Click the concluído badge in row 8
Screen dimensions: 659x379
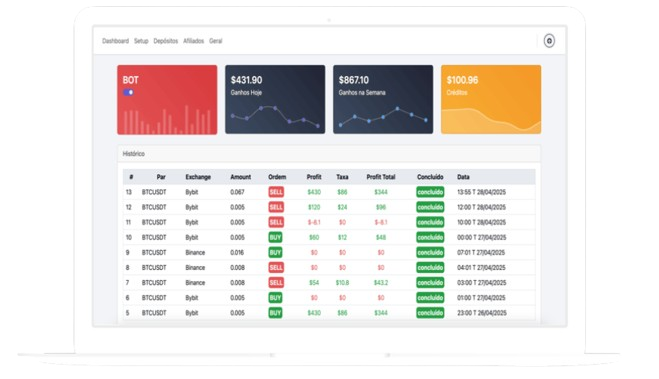(430, 268)
